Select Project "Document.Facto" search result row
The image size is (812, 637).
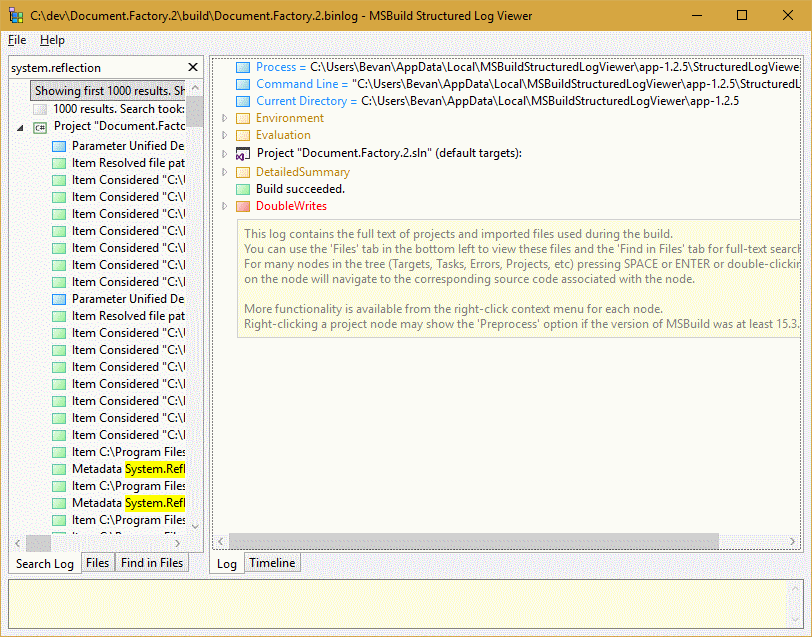point(119,126)
